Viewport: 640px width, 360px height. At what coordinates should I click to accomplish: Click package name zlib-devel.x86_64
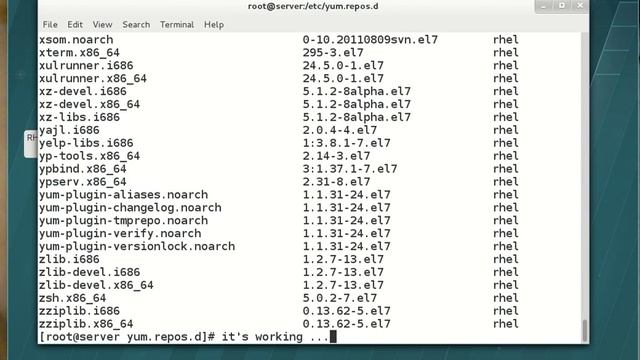[x=96, y=285]
